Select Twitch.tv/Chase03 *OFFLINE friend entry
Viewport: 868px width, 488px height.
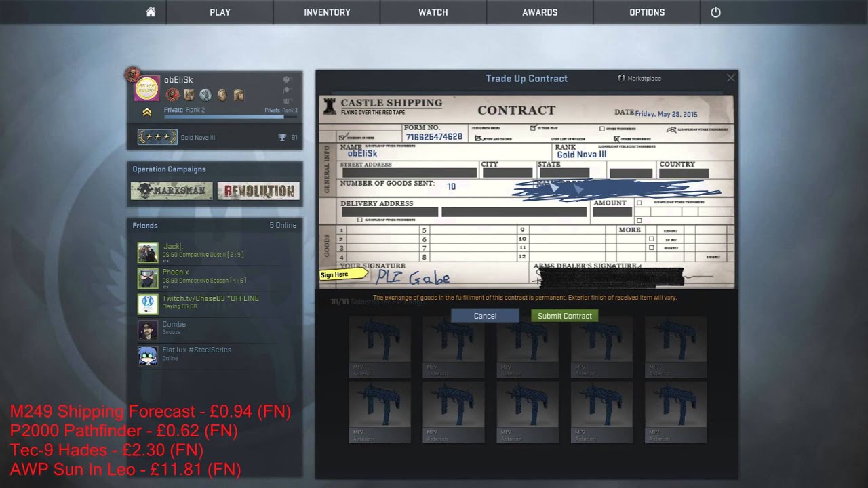(x=210, y=298)
